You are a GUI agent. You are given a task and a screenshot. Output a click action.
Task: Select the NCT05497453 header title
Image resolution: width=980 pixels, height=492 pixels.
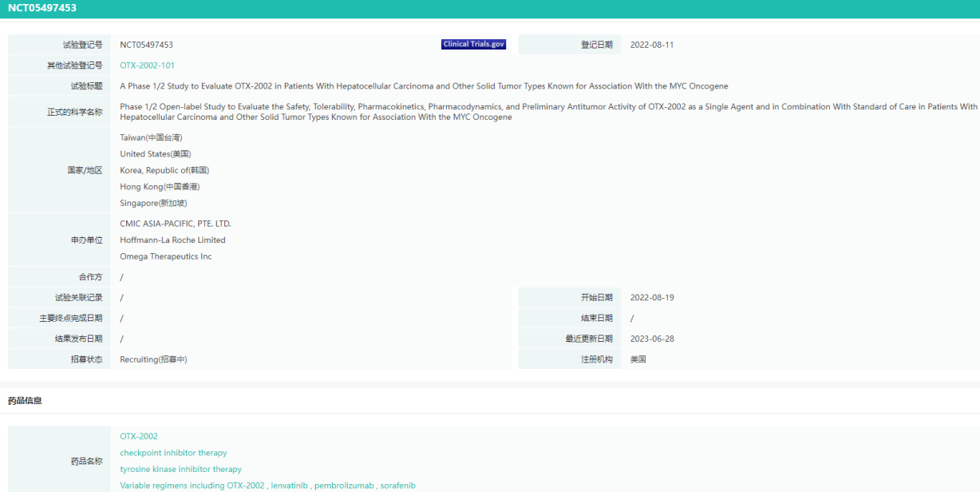coord(43,8)
